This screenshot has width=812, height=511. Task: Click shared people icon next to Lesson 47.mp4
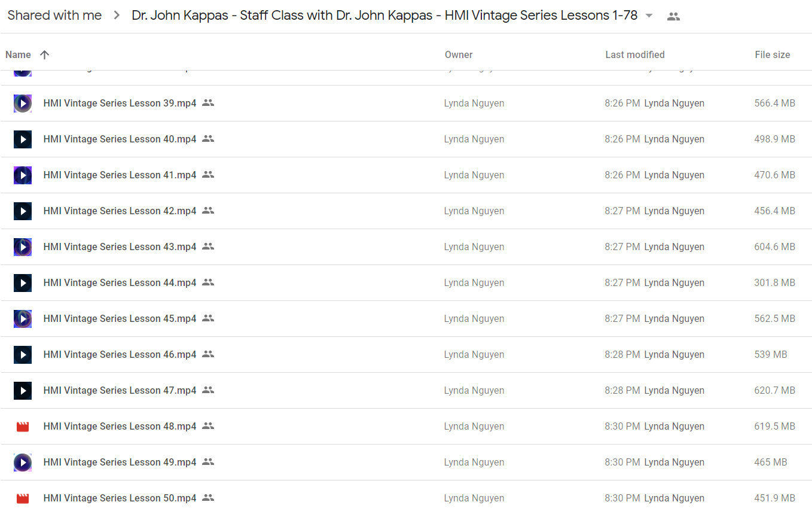pyautogui.click(x=208, y=390)
